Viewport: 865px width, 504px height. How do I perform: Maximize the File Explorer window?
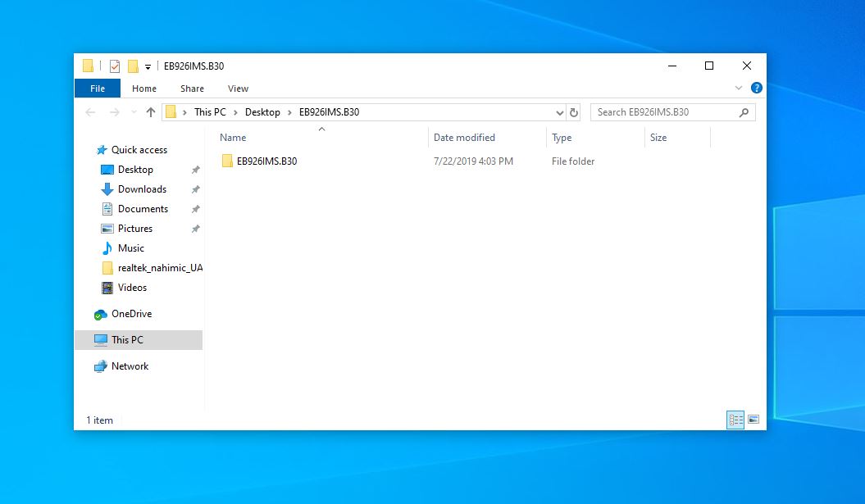coord(709,66)
